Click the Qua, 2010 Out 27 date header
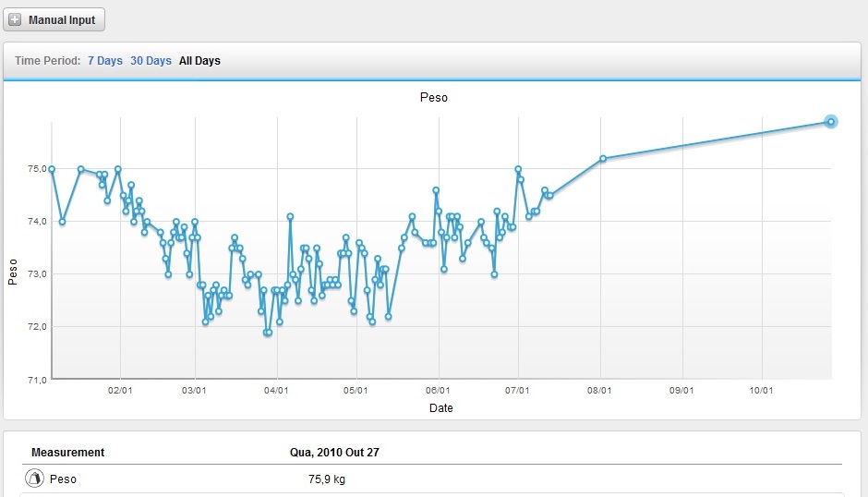The width and height of the screenshot is (868, 497). (x=335, y=452)
